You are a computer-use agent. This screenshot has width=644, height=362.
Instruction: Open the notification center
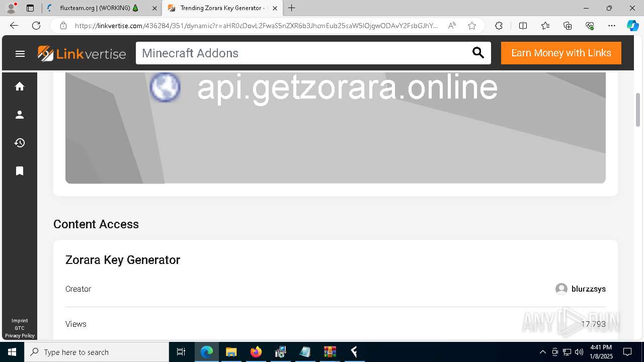click(x=627, y=352)
